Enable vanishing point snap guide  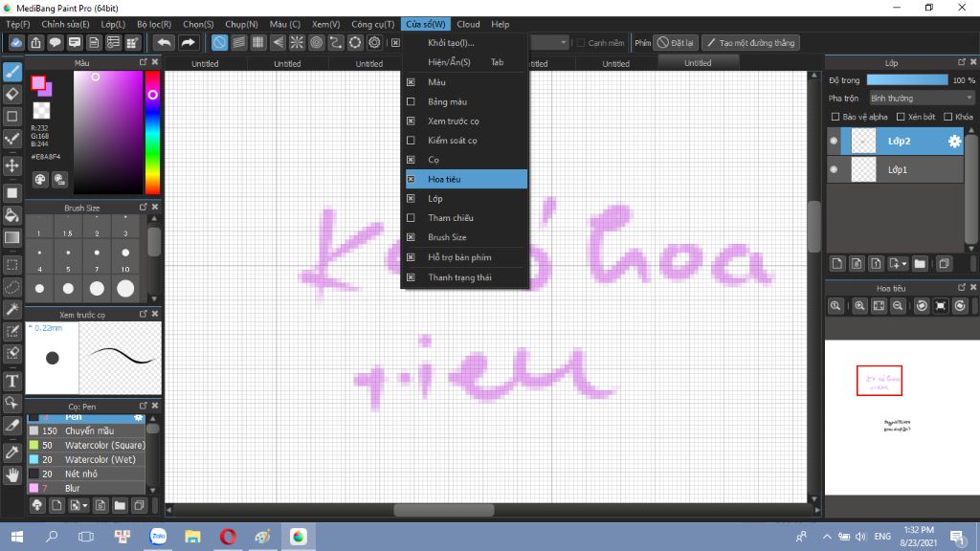278,42
